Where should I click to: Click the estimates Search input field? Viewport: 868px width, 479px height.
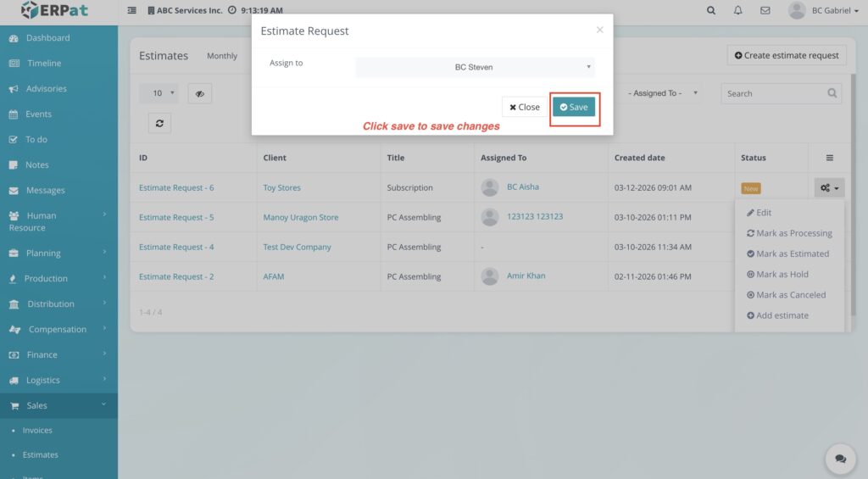pos(773,93)
